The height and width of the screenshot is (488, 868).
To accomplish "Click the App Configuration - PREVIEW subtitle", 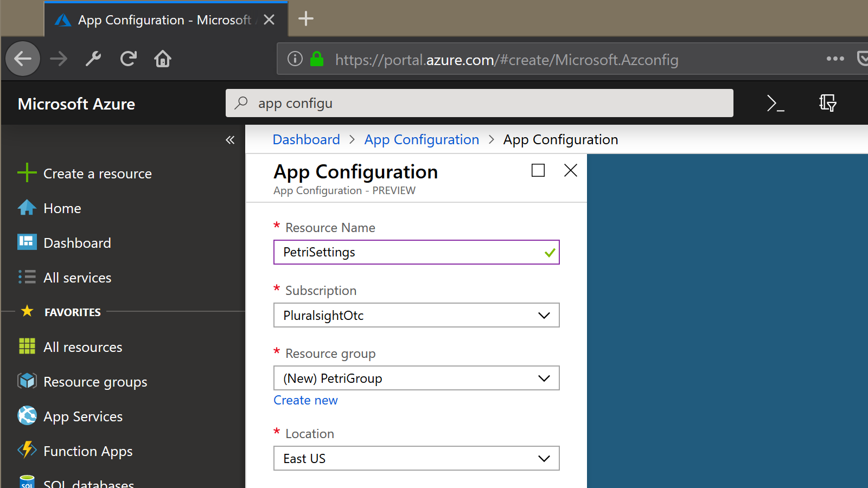I will 344,191.
